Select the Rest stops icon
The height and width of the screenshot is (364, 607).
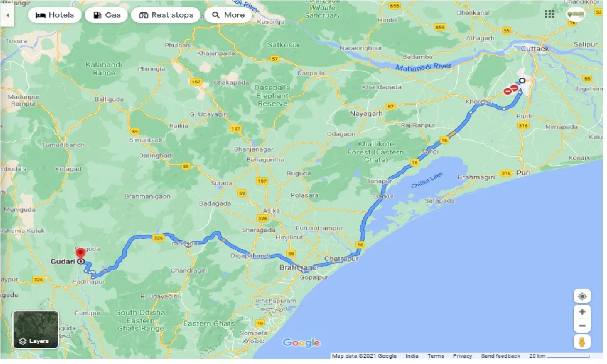[144, 15]
